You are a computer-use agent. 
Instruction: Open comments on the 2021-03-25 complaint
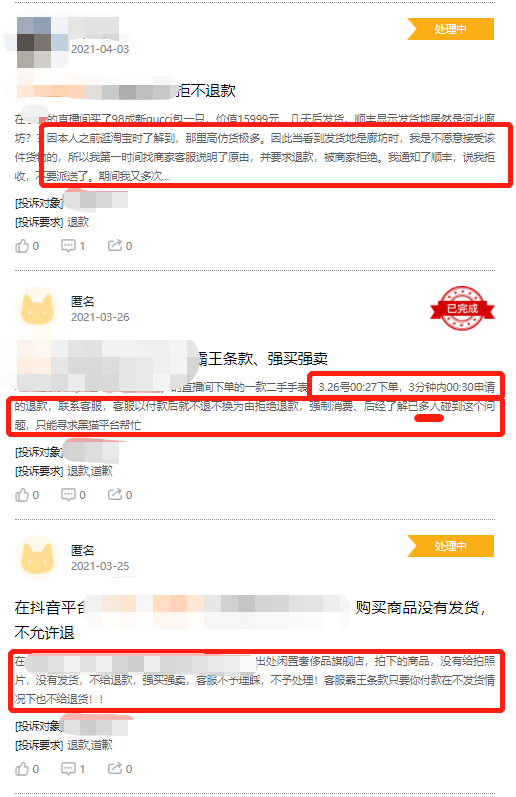click(73, 769)
